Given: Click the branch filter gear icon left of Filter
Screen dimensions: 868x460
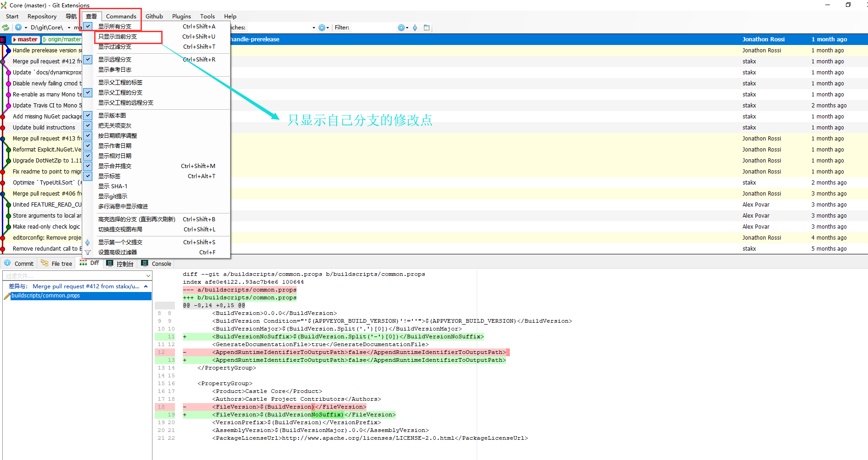Looking at the screenshot, I should pyautogui.click(x=322, y=28).
